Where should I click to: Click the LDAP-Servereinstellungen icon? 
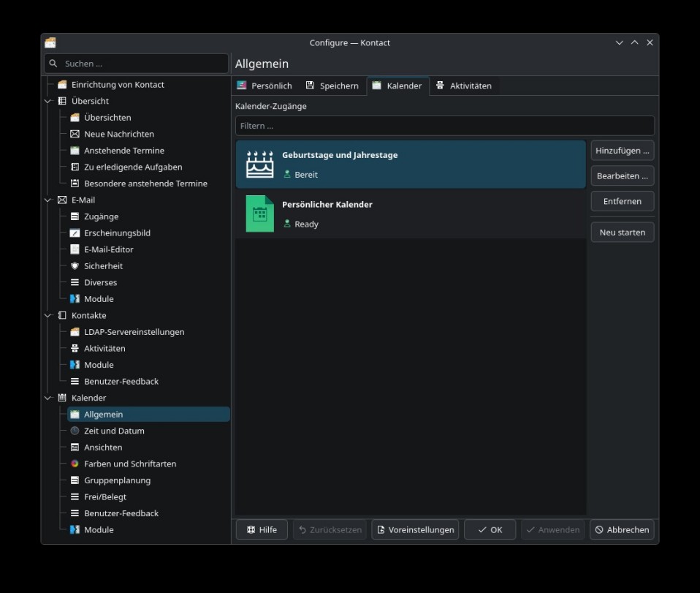(75, 332)
